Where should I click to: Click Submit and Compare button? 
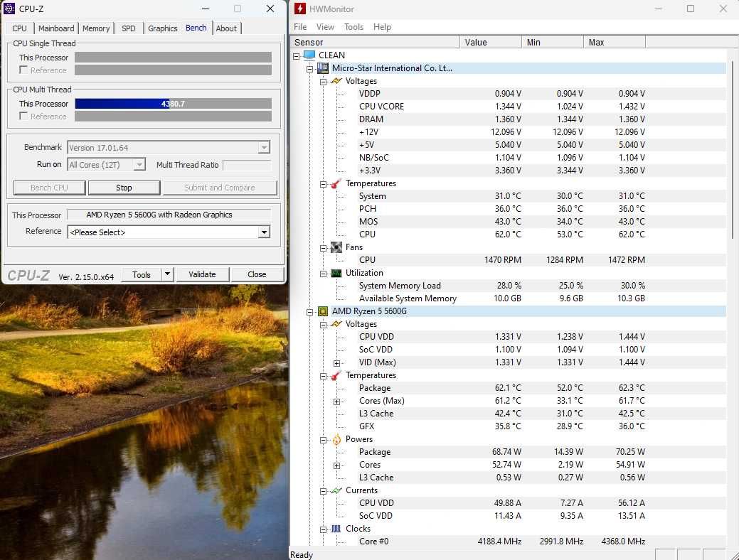tap(220, 188)
